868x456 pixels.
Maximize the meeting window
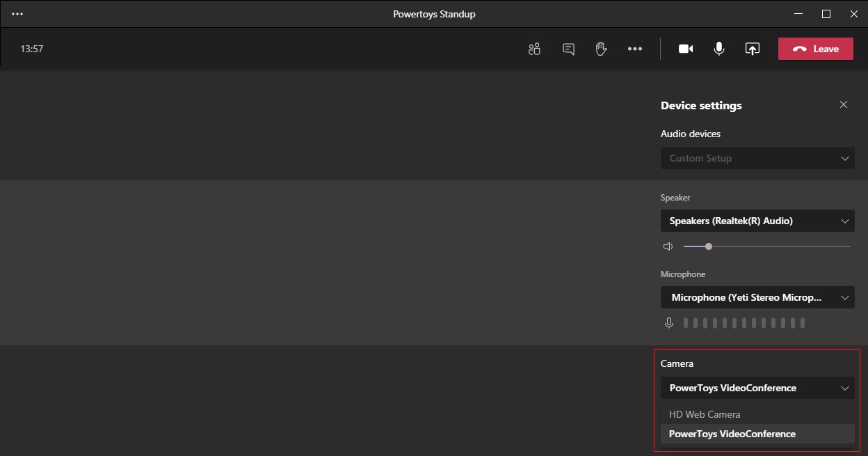point(826,14)
